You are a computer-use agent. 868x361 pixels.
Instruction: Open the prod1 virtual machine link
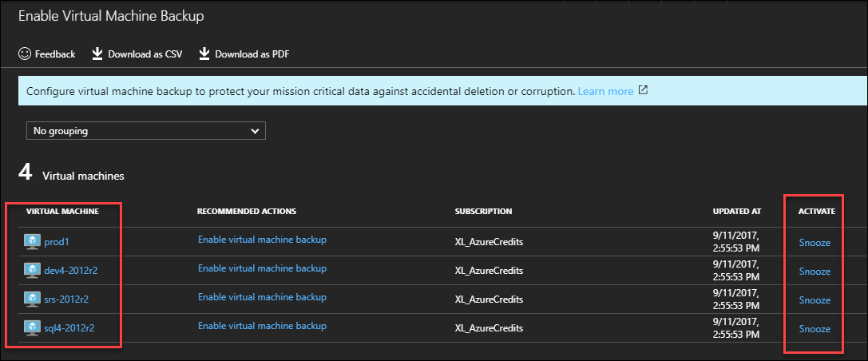pos(55,242)
